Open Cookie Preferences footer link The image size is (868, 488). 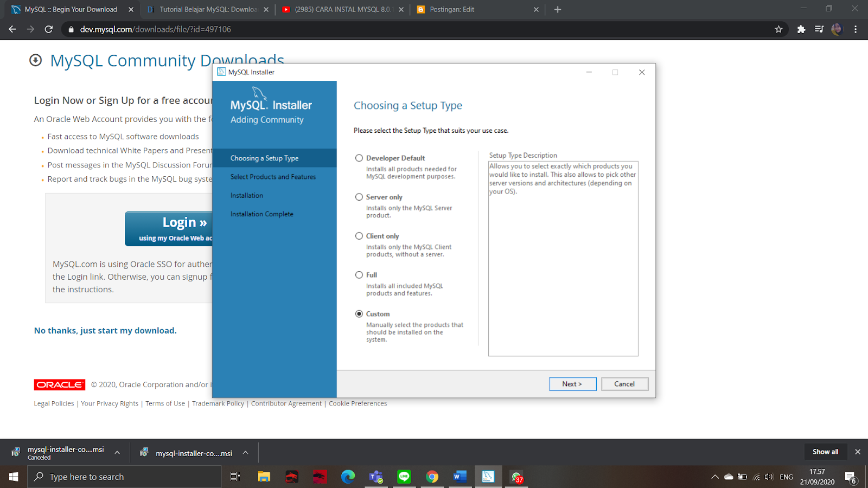358,403
